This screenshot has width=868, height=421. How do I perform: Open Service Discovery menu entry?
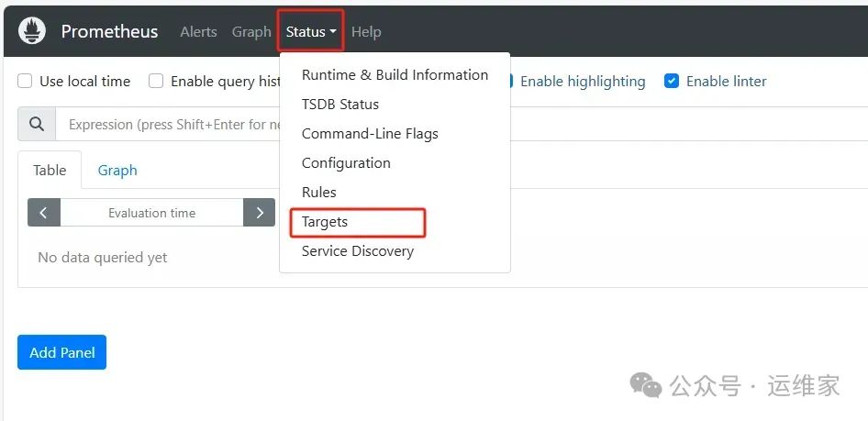358,251
